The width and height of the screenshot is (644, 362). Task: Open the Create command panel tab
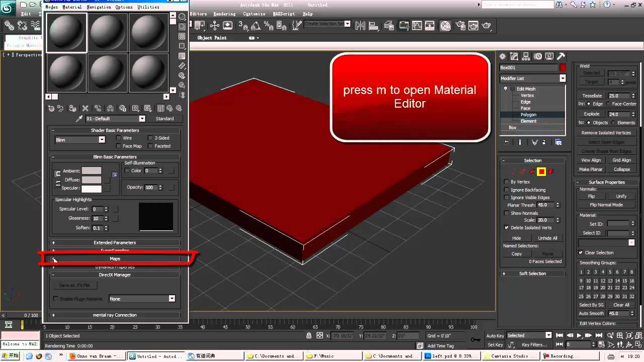tap(503, 56)
